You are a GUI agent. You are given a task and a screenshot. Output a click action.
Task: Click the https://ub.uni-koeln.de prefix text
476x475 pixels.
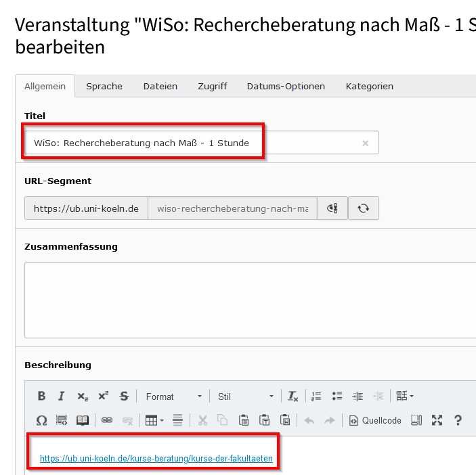coord(86,208)
